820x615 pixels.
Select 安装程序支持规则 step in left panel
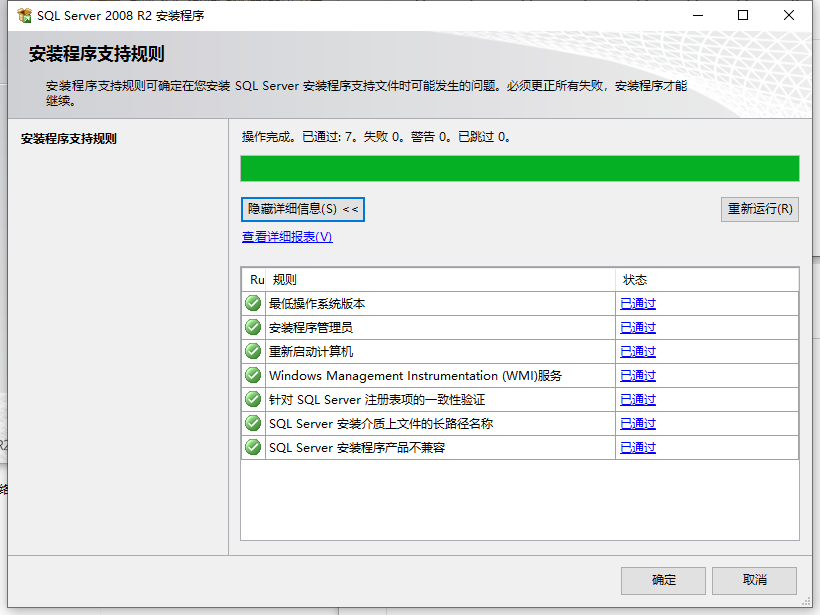69,139
